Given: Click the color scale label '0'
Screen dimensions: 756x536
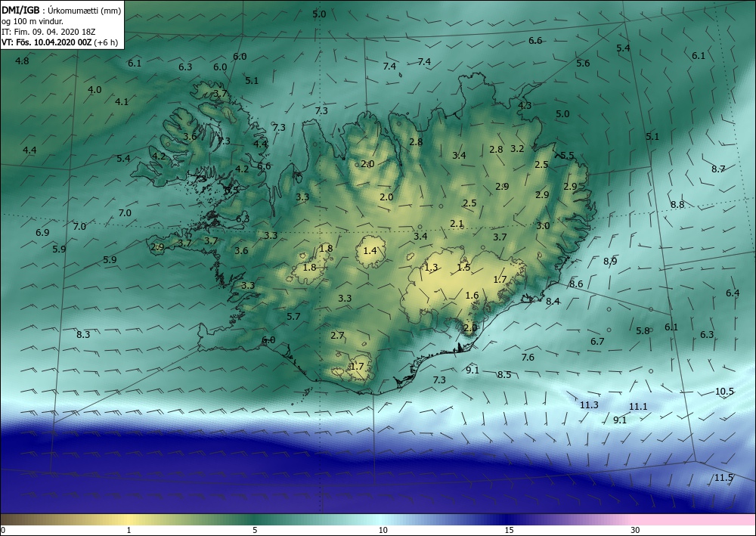Looking at the screenshot, I should pyautogui.click(x=3, y=530).
